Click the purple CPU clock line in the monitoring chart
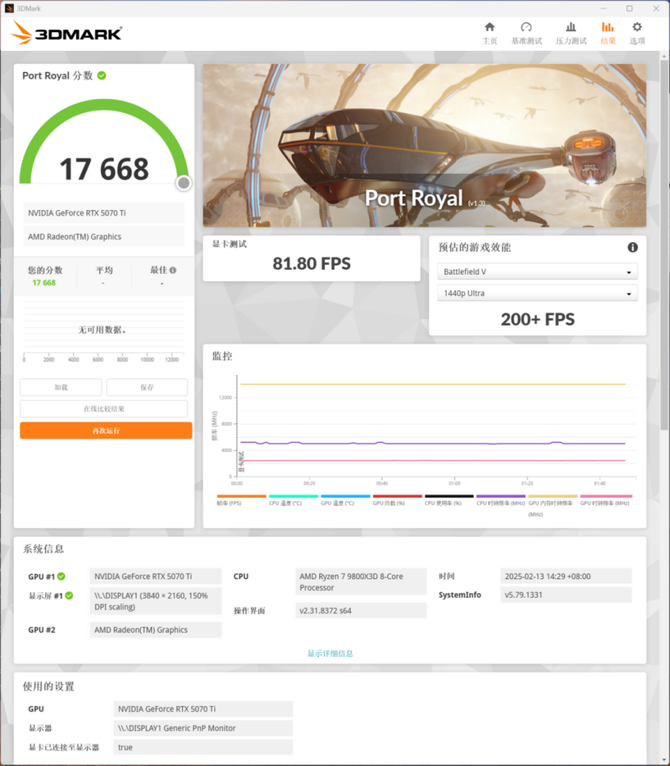Image resolution: width=670 pixels, height=766 pixels. pos(432,444)
